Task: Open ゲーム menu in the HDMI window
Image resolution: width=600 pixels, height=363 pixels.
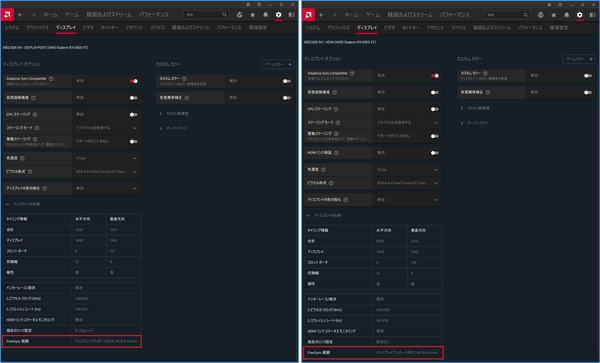Action: [x=373, y=15]
